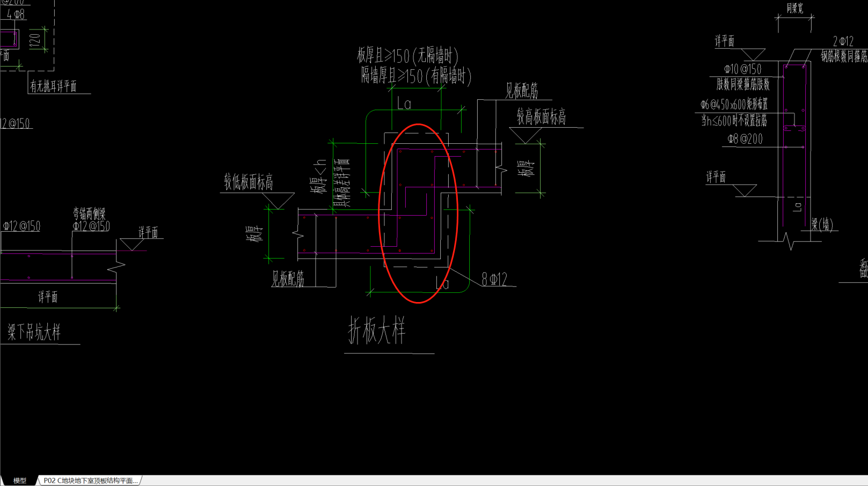
Task: Select the 较高板面标高 label
Action: pos(541,116)
